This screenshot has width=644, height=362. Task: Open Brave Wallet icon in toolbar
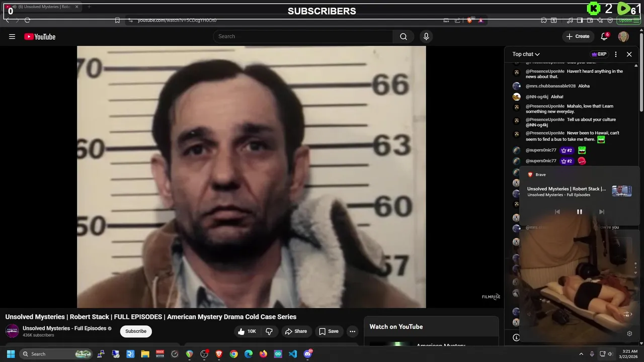click(590, 20)
